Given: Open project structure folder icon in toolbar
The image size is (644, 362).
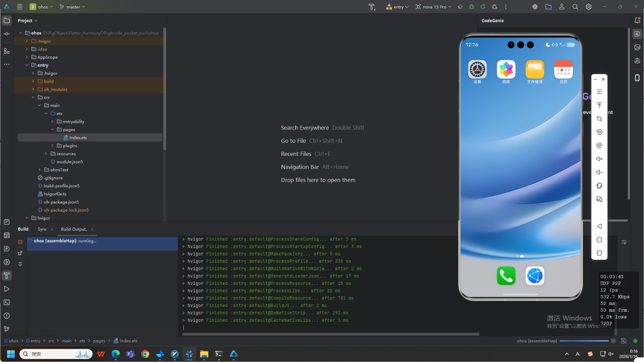Looking at the screenshot, I should click(x=548, y=7).
